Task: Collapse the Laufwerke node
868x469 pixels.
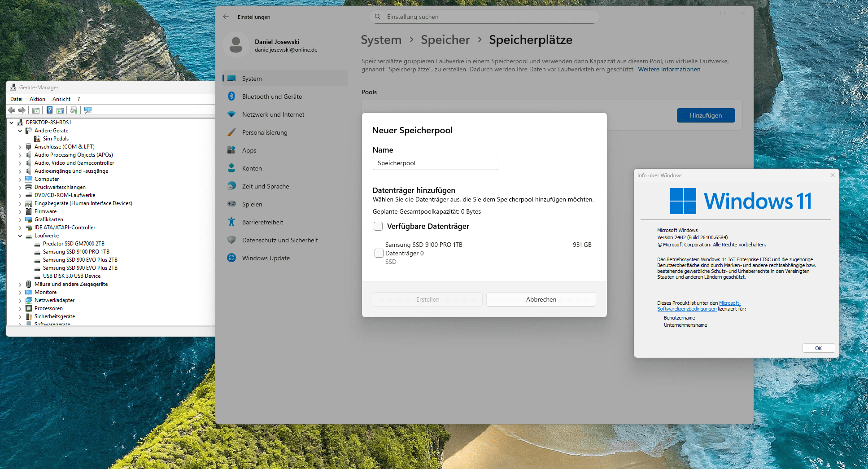Action: (20, 236)
